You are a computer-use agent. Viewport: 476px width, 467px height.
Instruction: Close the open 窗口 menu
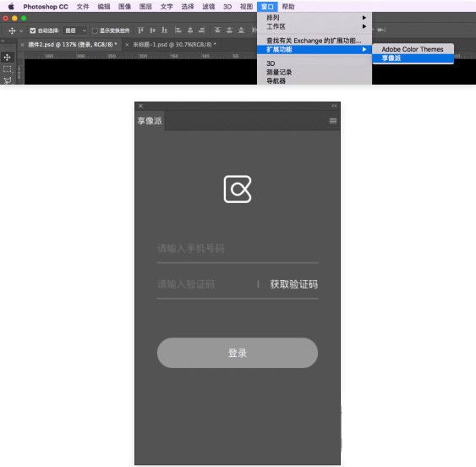pos(267,7)
